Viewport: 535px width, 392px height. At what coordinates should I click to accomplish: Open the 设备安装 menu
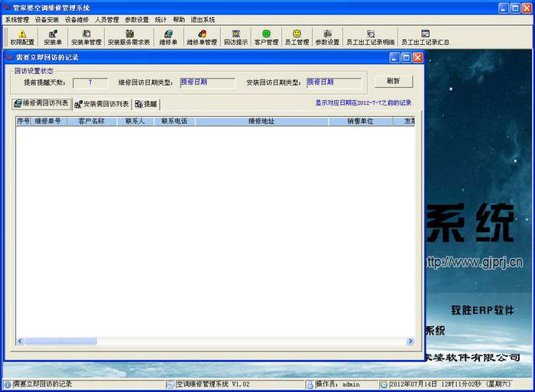pos(47,20)
